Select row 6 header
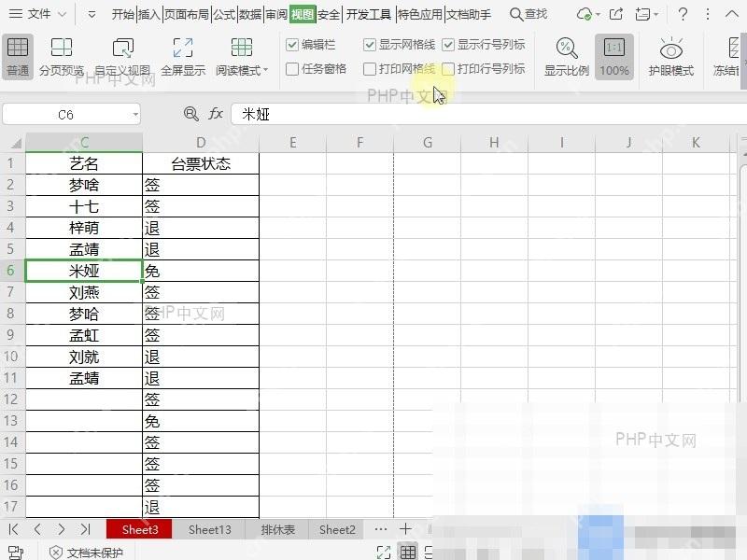 [10, 271]
